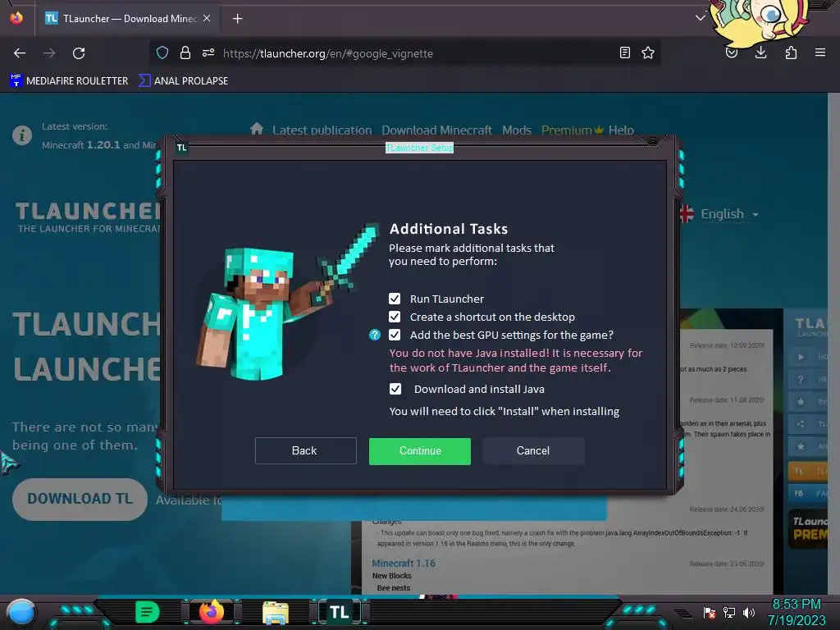840x630 pixels.
Task: Click the info icon beside Latest version
Action: tap(22, 135)
